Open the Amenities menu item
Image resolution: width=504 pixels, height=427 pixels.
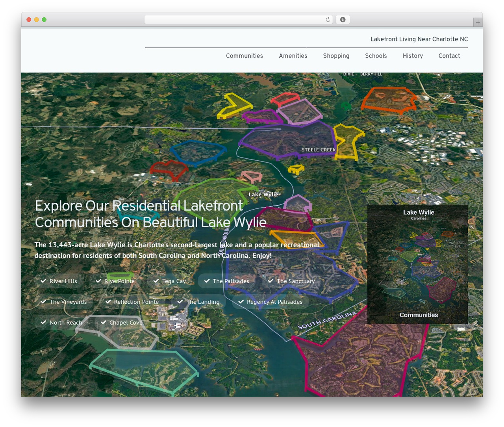pos(293,56)
